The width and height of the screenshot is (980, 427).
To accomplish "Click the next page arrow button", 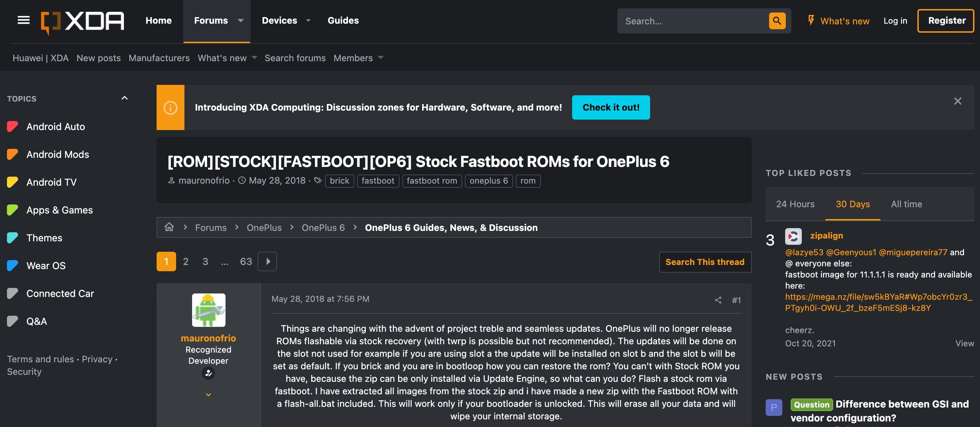I will pos(267,261).
